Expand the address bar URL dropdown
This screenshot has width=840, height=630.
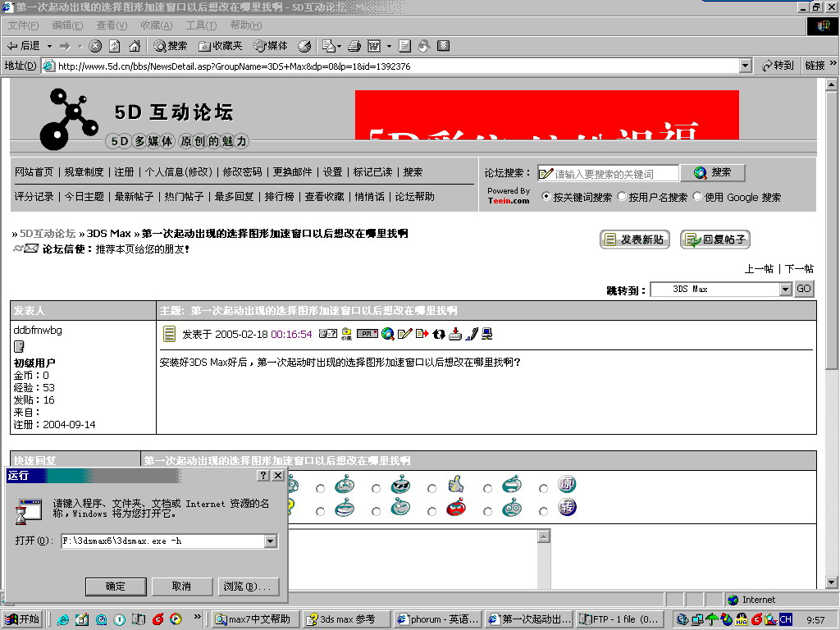pyautogui.click(x=745, y=66)
